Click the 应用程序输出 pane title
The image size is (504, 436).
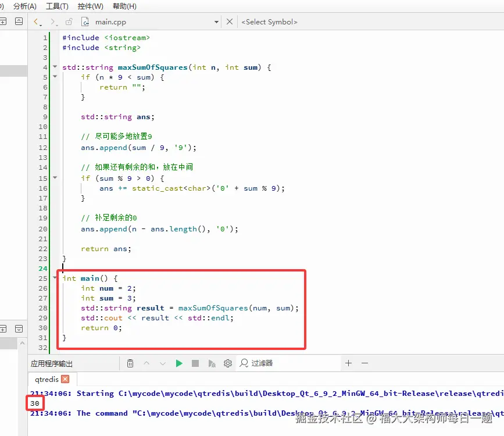51,364
